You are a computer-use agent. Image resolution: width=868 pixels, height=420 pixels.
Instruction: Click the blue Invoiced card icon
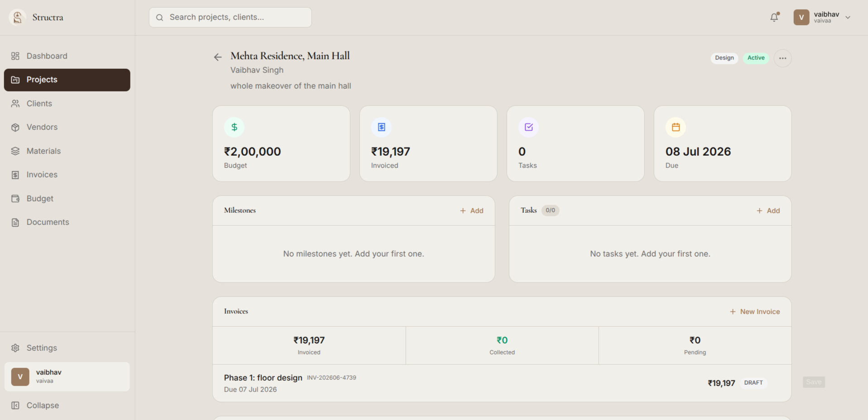pyautogui.click(x=381, y=127)
